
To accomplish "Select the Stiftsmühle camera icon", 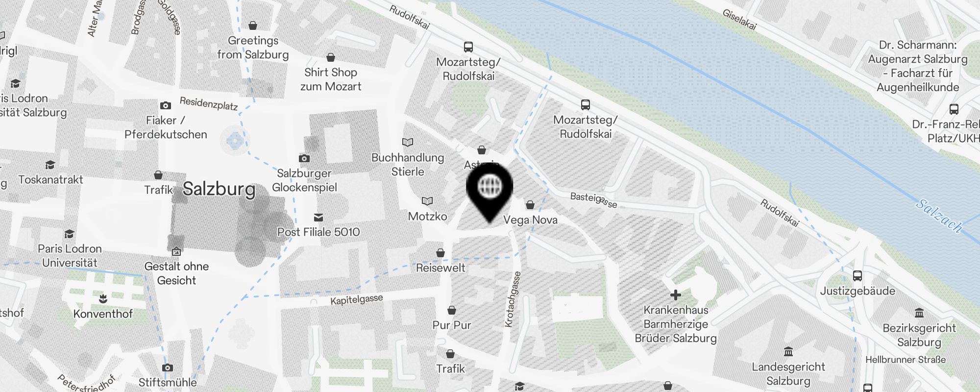I will (x=168, y=367).
